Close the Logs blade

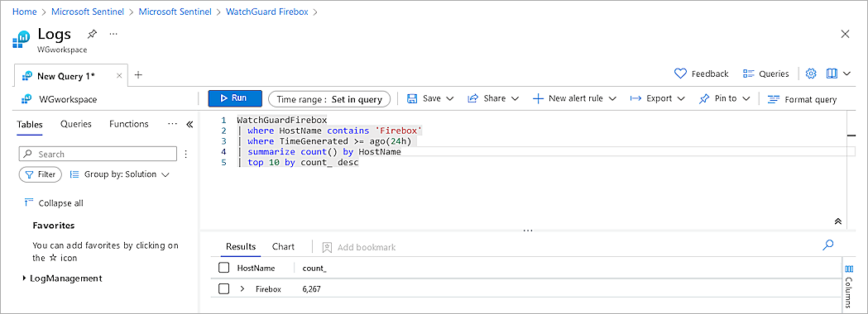point(846,34)
